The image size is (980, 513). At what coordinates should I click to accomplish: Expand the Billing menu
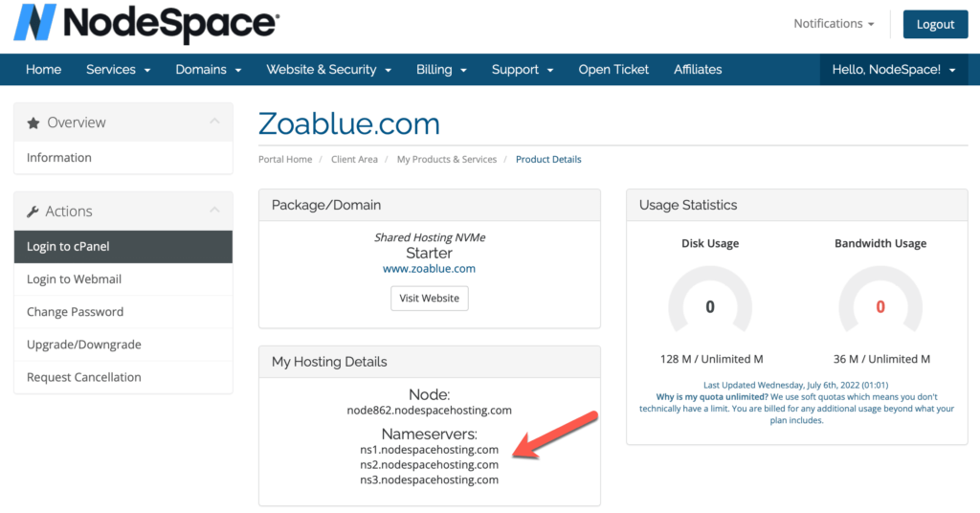(441, 69)
